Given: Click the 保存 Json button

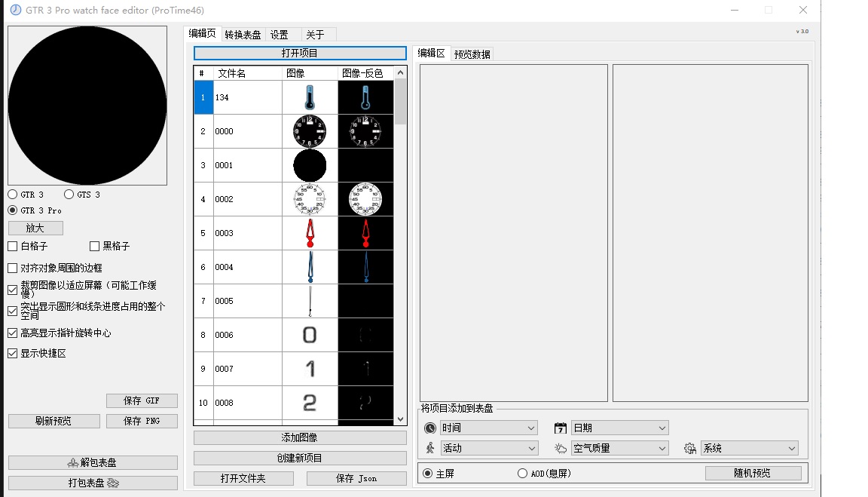Looking at the screenshot, I should click(x=356, y=479).
